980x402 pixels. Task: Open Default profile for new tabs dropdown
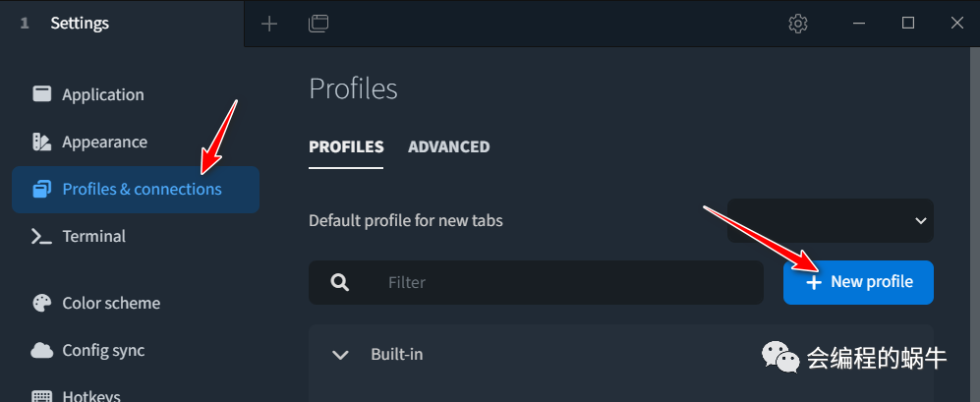click(x=830, y=221)
